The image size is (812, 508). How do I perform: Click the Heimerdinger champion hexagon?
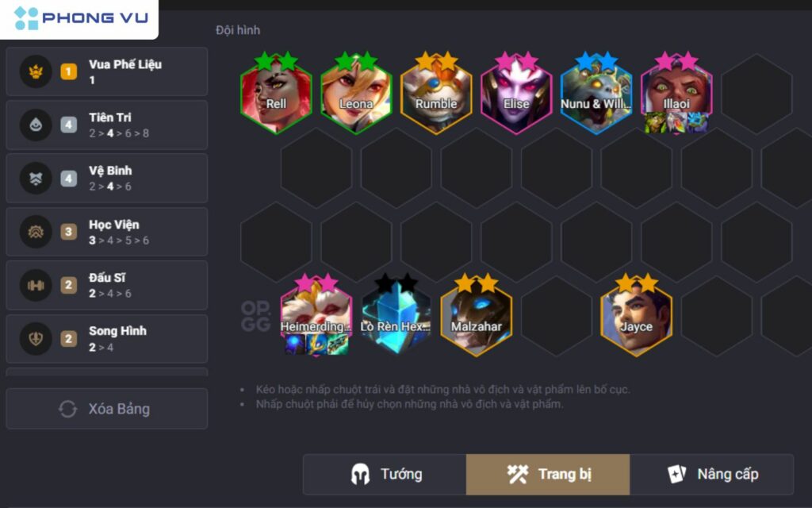(316, 317)
